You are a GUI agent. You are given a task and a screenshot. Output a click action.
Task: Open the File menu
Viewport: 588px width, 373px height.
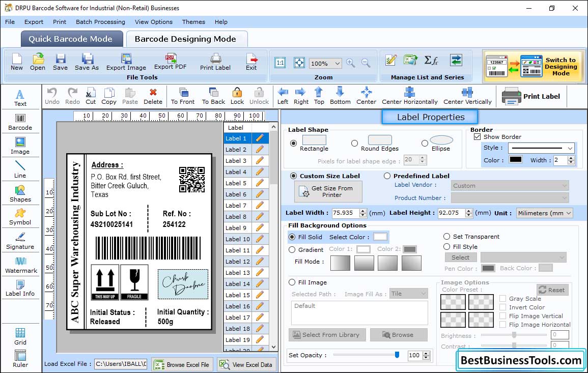coord(10,22)
